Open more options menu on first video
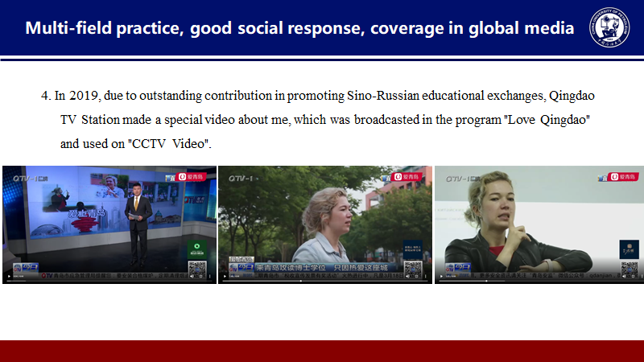The height and width of the screenshot is (362, 644). tap(209, 278)
